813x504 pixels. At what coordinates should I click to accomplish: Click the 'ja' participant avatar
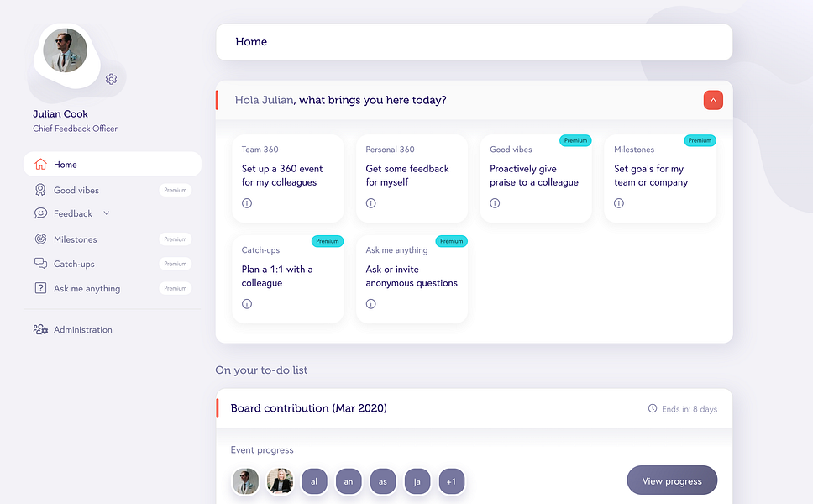tap(417, 481)
